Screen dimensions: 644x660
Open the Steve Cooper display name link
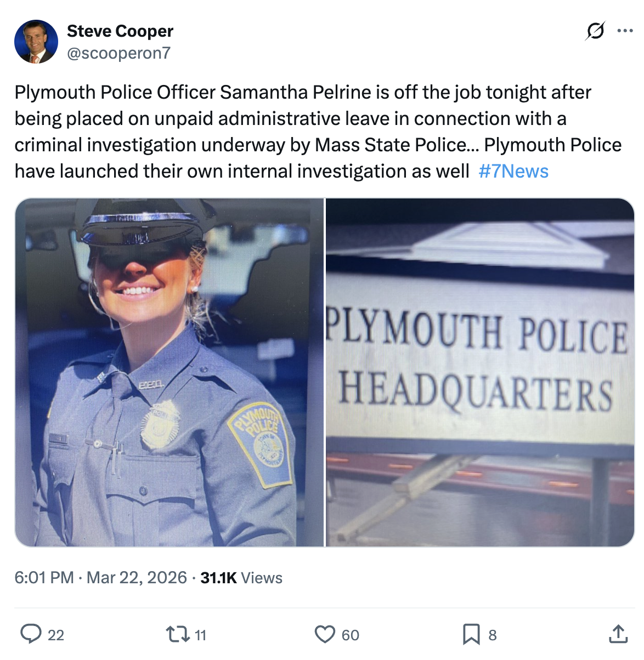tap(120, 31)
